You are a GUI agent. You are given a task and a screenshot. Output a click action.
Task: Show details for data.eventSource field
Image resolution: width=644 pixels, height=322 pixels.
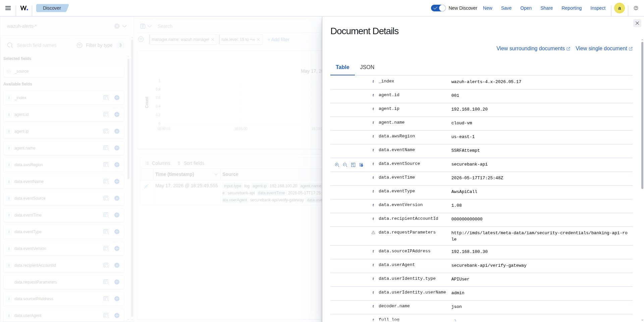click(106, 198)
